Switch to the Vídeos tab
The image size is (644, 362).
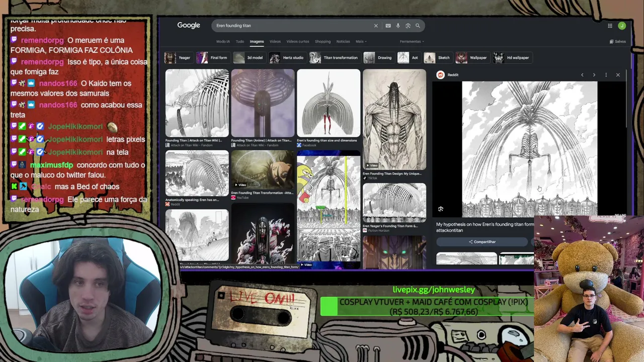coord(275,42)
